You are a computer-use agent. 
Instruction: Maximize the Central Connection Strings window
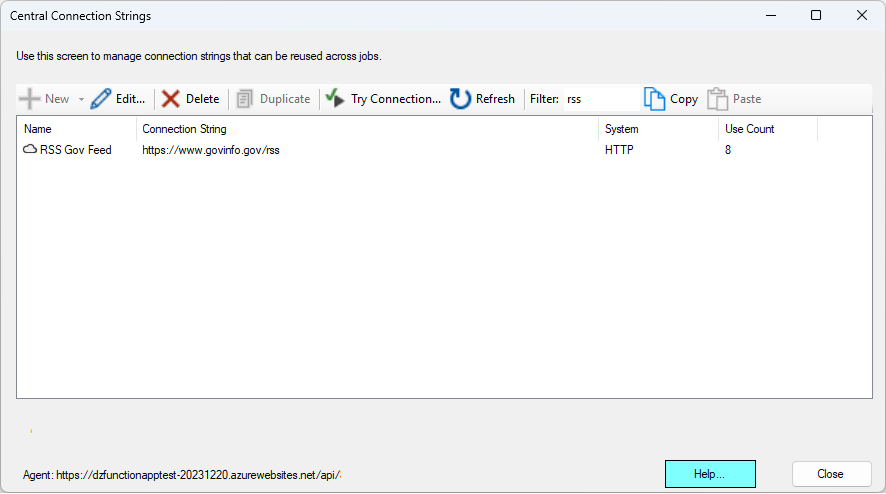coord(816,15)
